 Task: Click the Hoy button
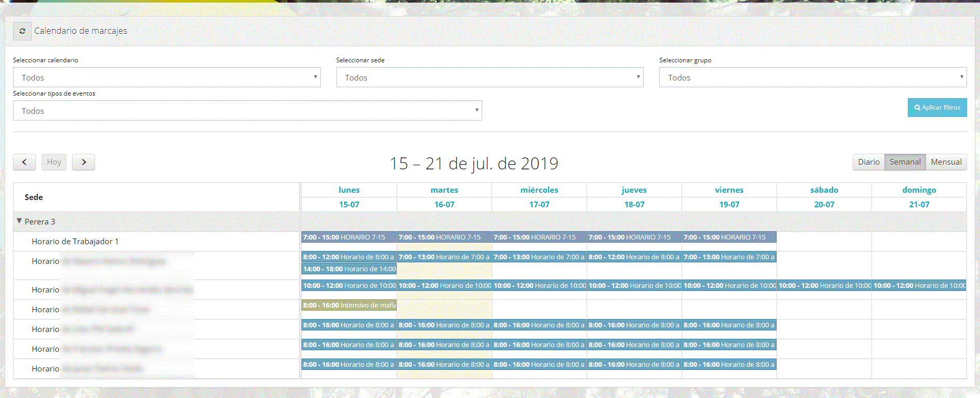click(54, 162)
